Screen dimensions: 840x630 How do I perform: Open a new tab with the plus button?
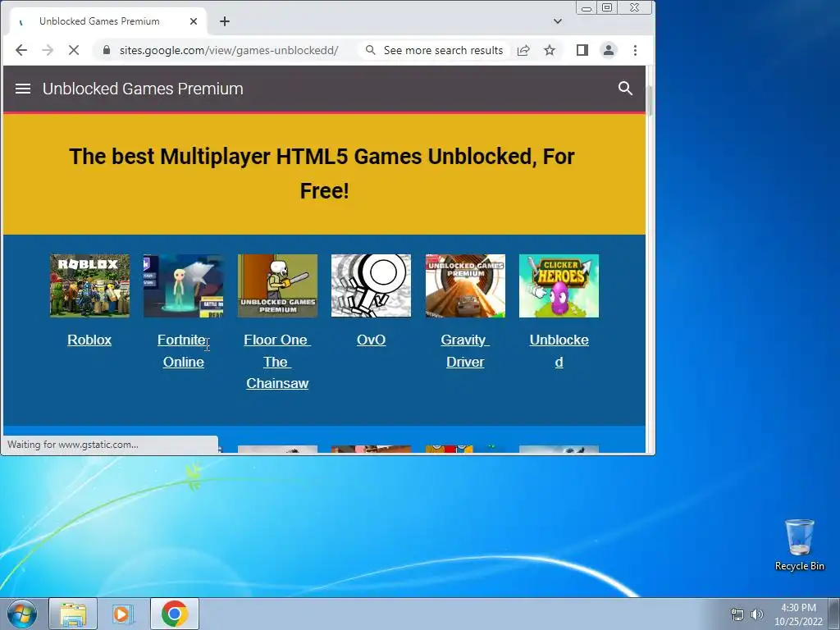(x=225, y=21)
